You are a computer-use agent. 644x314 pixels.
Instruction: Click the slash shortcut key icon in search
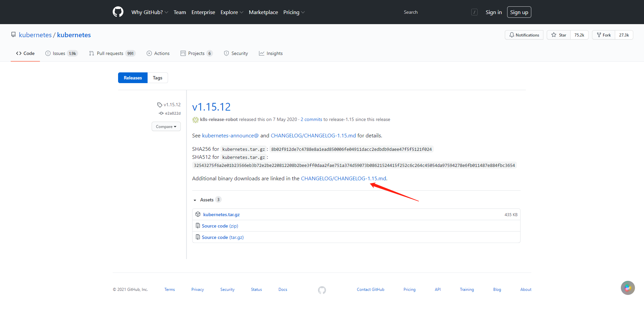click(x=474, y=12)
